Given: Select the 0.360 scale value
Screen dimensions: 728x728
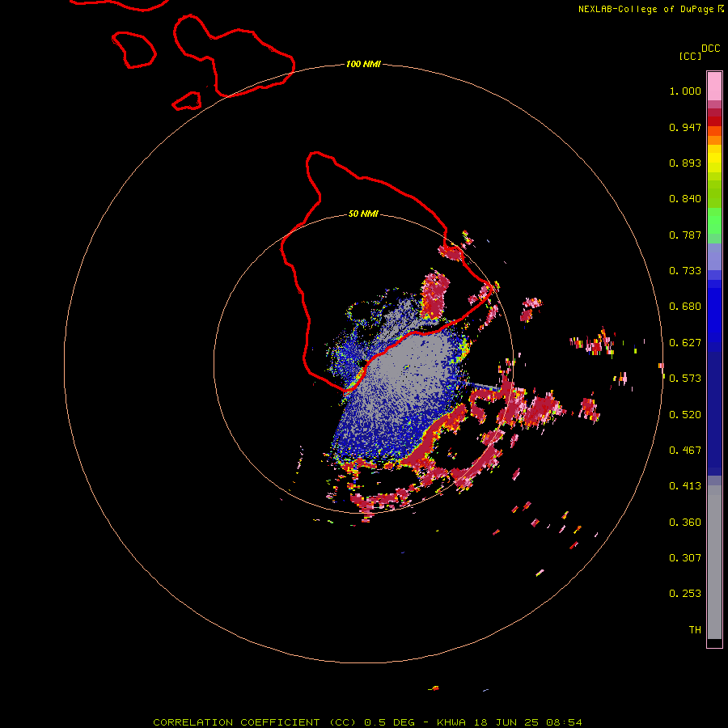Looking at the screenshot, I should click(x=685, y=523).
